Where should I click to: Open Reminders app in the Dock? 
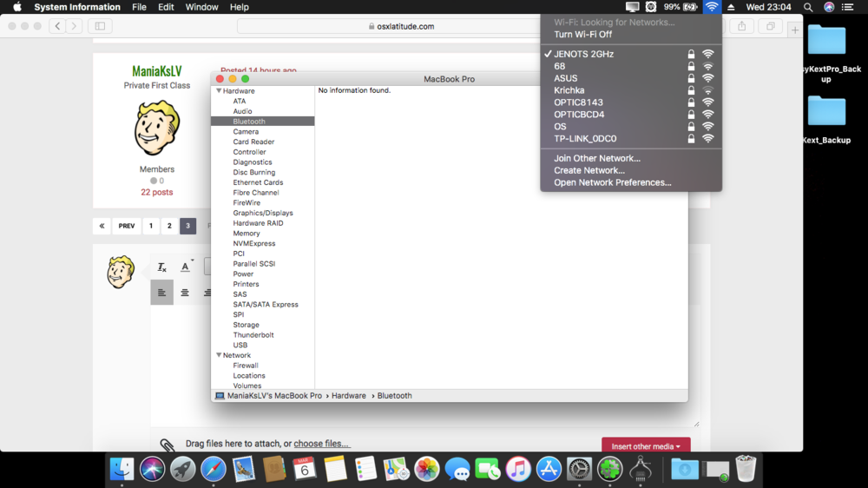pyautogui.click(x=365, y=469)
